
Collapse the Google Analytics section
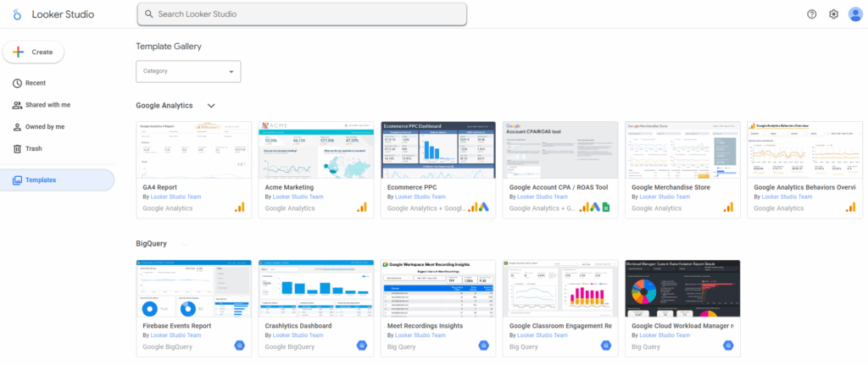point(211,106)
